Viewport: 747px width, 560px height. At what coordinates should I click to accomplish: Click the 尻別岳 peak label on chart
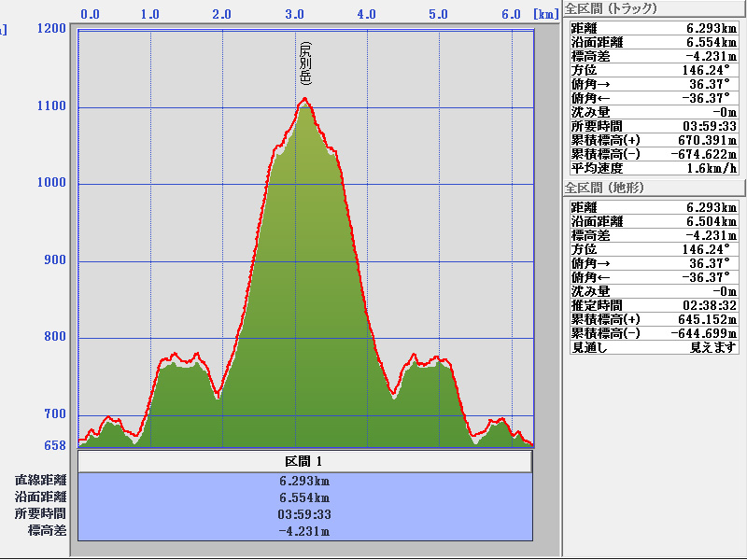coord(305,64)
